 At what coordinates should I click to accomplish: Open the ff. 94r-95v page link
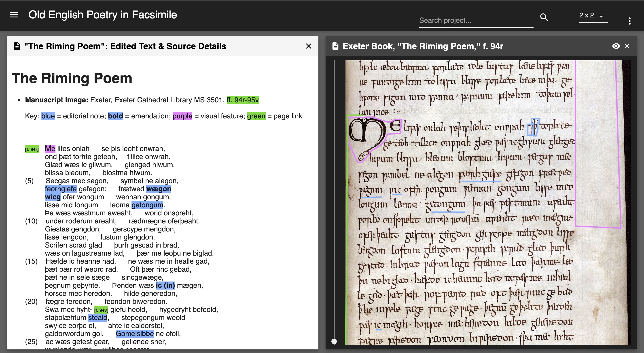pyautogui.click(x=242, y=100)
